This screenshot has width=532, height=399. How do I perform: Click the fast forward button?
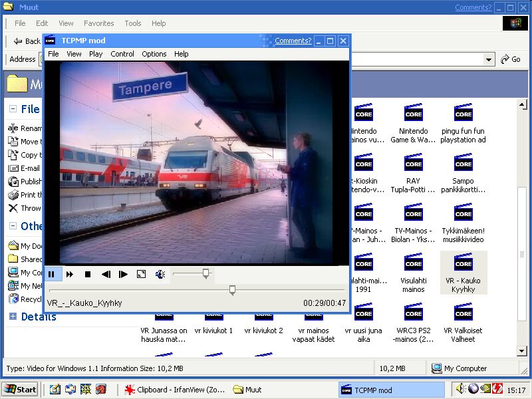pyautogui.click(x=69, y=274)
